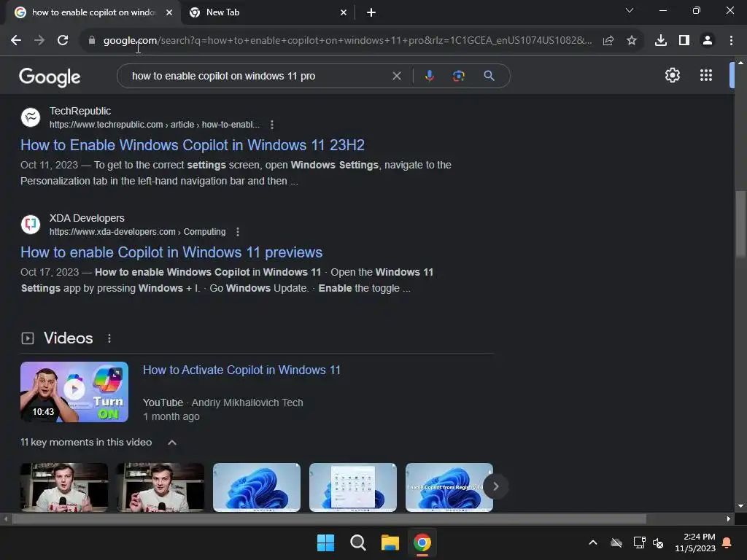Click the Google logo
This screenshot has height=560, width=747.
(x=50, y=77)
